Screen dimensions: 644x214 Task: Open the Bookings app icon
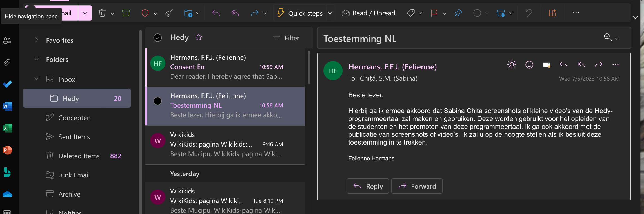tap(7, 172)
